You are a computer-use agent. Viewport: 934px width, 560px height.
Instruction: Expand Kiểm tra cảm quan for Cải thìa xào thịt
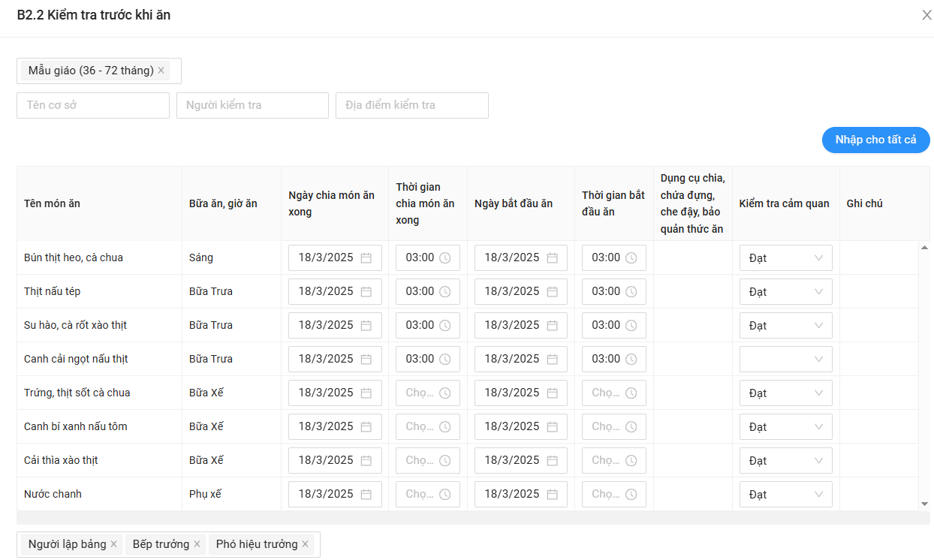(x=785, y=460)
